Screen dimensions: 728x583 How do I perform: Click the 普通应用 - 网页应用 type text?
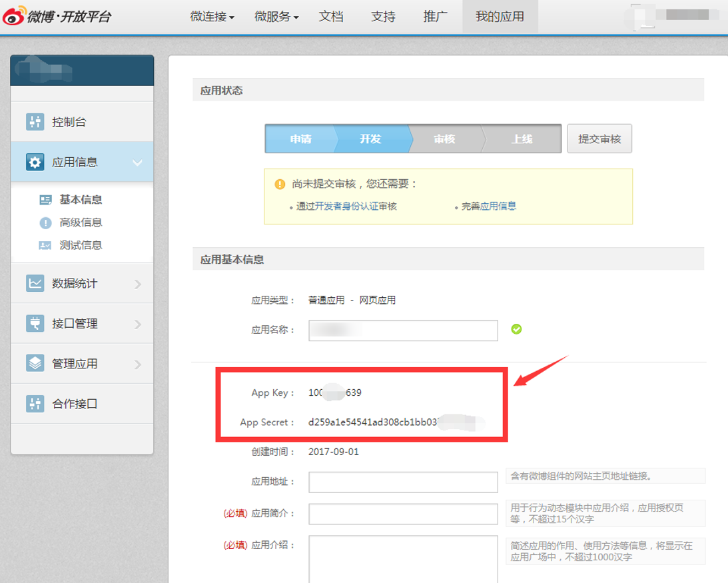tap(352, 300)
